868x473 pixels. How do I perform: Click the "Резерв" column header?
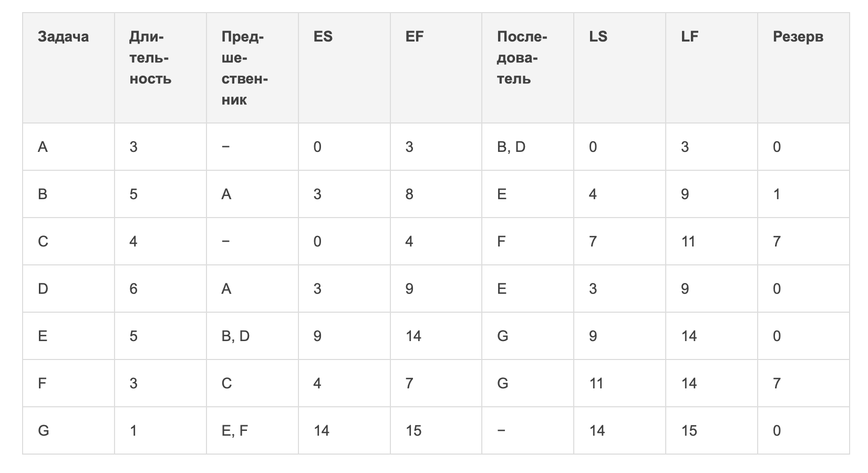tap(798, 37)
